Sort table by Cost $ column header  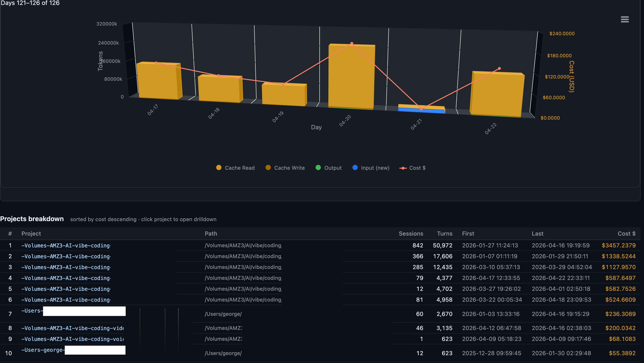coord(626,233)
